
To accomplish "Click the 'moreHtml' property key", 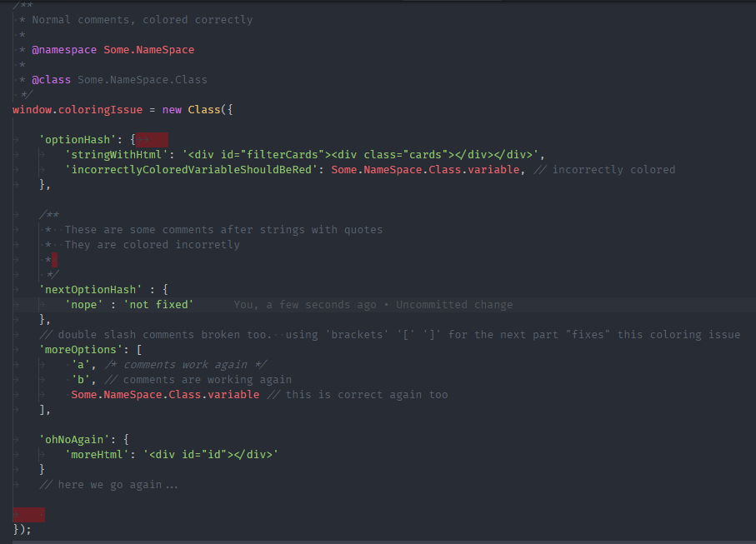I will [97, 454].
